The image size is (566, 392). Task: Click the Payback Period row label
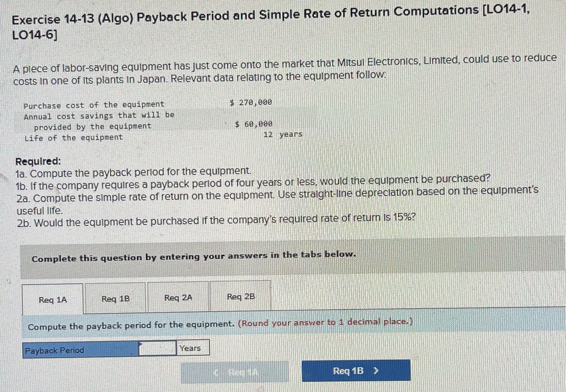pos(54,350)
